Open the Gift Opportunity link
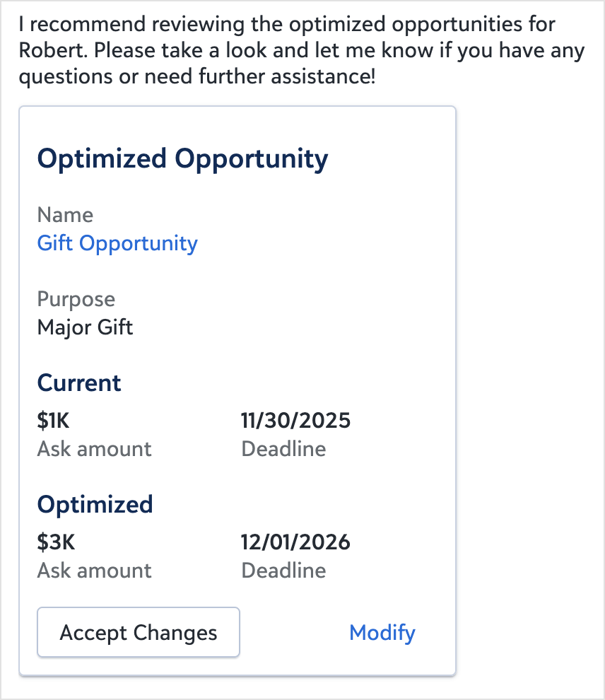Image resolution: width=605 pixels, height=700 pixels. 117,243
